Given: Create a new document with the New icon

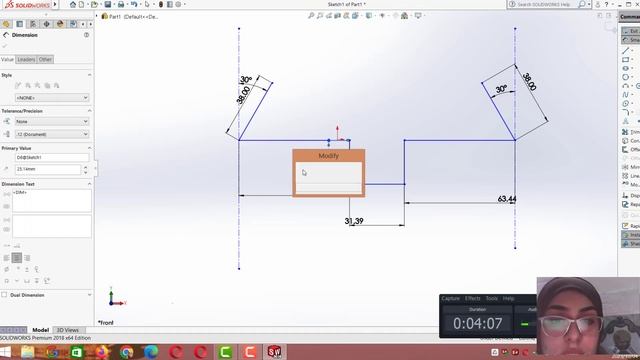Looking at the screenshot, I should click(x=82, y=4).
